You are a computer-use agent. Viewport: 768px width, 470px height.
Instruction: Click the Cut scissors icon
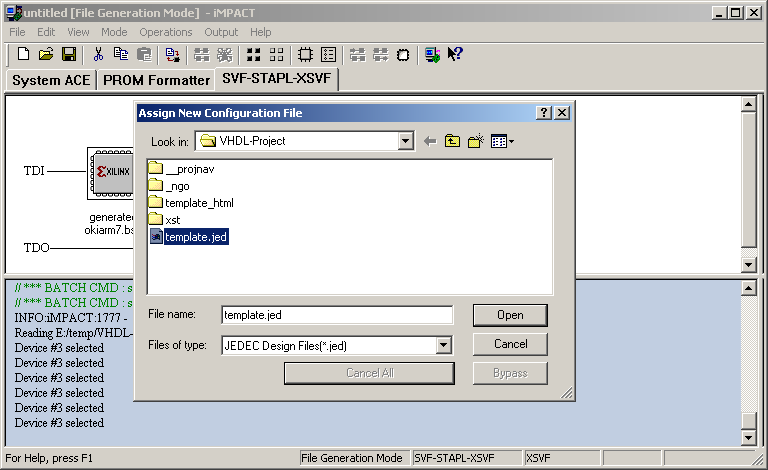click(x=98, y=54)
